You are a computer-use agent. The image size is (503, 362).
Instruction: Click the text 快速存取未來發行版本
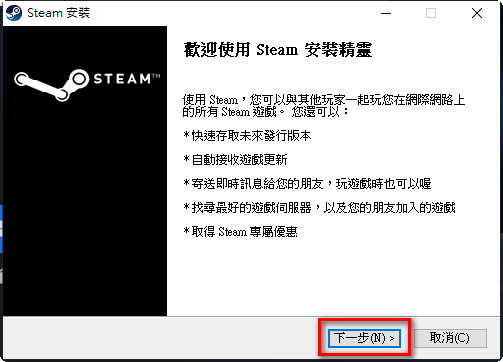247,136
